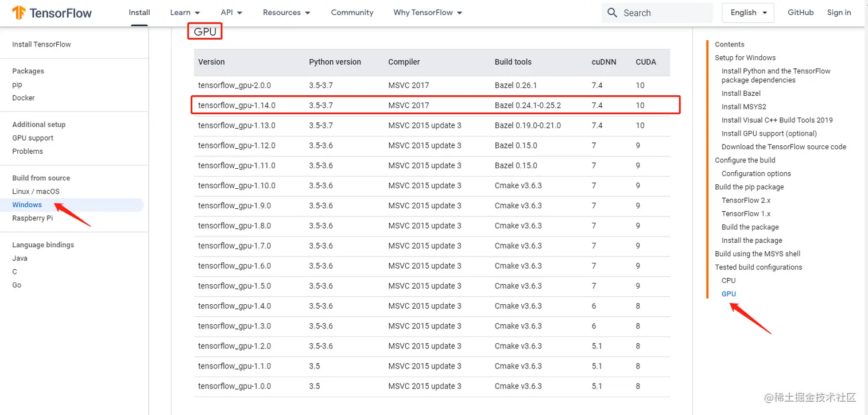Jump to Install Bazel section
This screenshot has width=868, height=415.
pos(741,93)
